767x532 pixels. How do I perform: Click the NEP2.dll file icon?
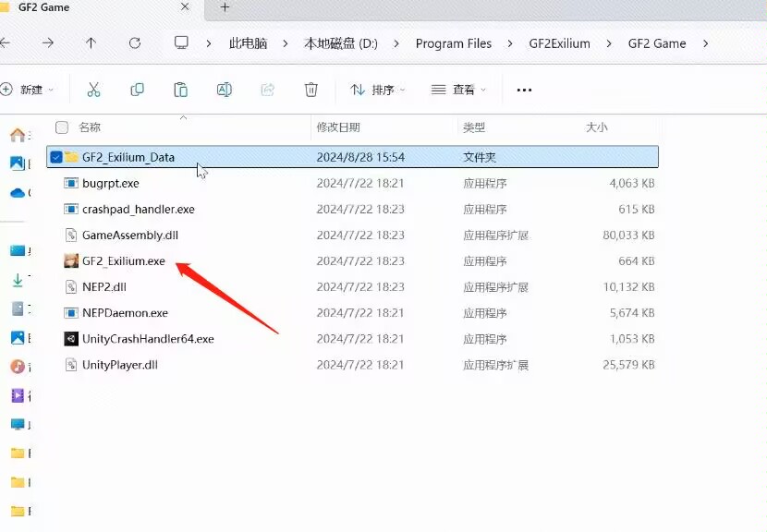click(71, 287)
